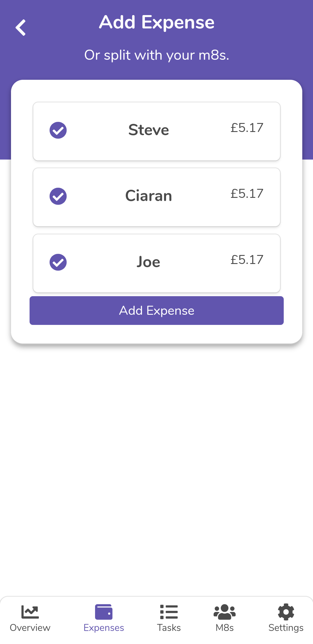Open the Tasks list icon
Viewport: 313px width, 644px height.
pos(169,612)
